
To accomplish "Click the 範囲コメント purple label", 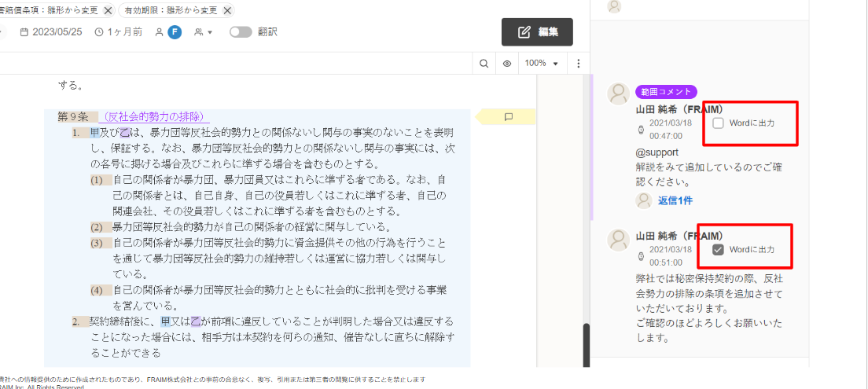I will click(x=666, y=92).
